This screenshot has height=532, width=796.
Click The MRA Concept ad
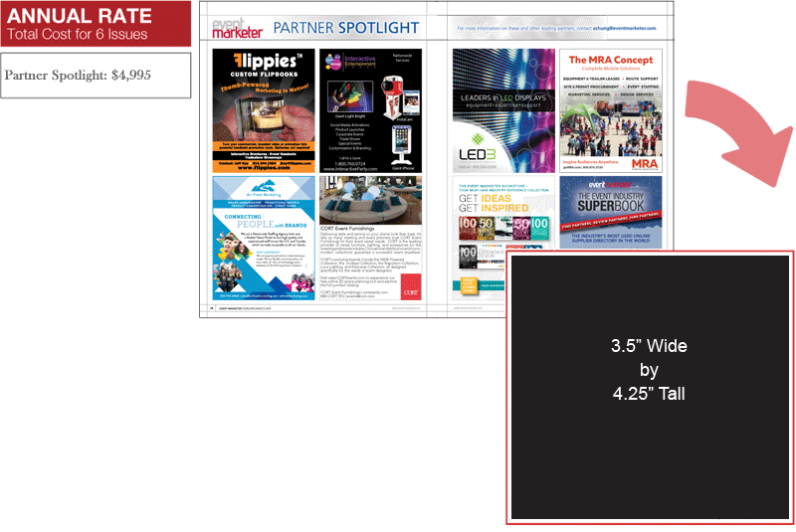point(611,110)
